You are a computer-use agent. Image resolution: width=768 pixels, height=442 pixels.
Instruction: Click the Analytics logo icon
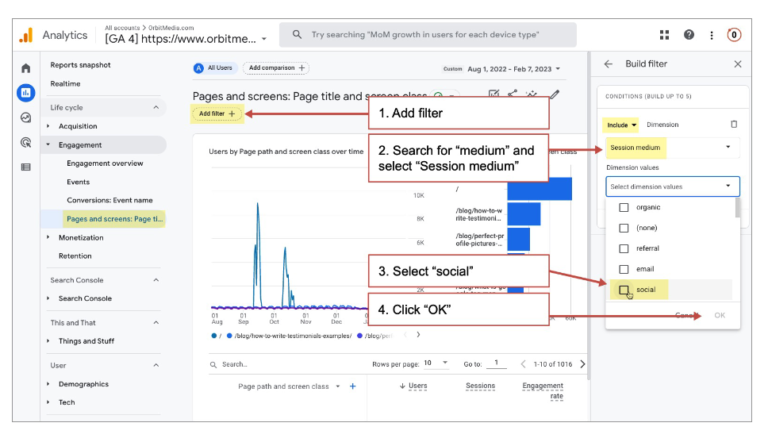pos(26,35)
